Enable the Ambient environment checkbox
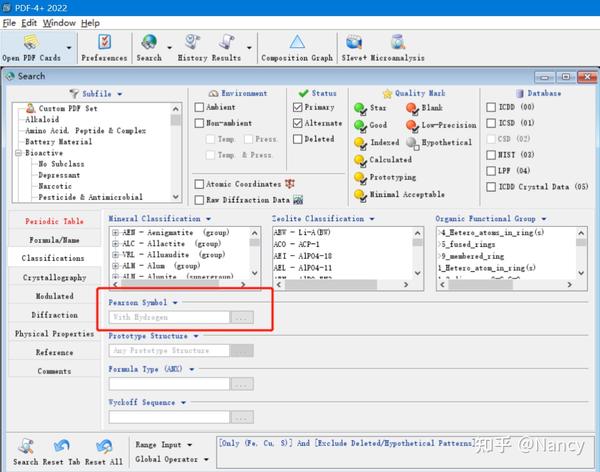Image resolution: width=600 pixels, height=472 pixels. (199, 107)
